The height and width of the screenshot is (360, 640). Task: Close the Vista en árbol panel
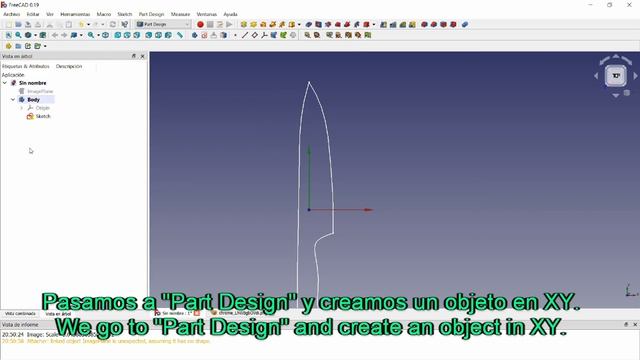[x=142, y=56]
